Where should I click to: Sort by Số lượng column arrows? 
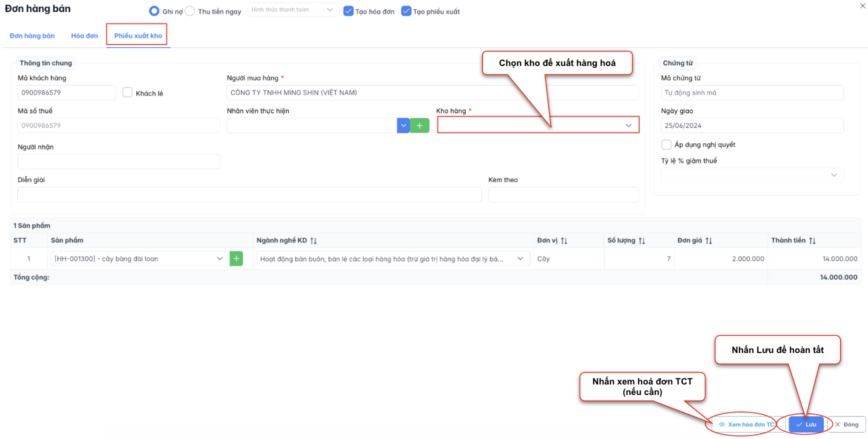[642, 240]
